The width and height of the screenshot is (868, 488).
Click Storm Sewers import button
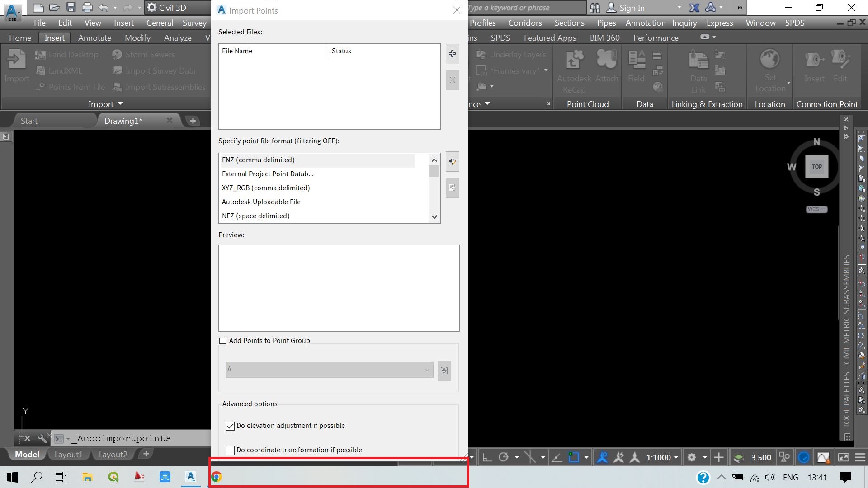(x=143, y=55)
